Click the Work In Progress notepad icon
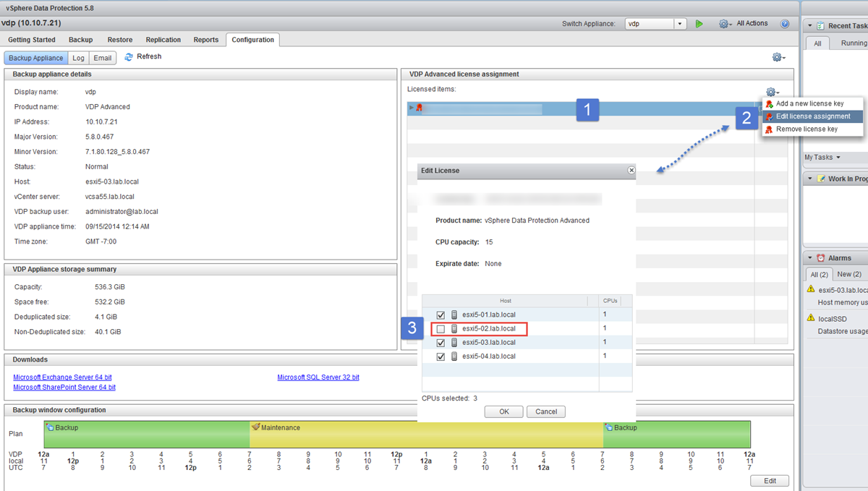 pos(821,179)
